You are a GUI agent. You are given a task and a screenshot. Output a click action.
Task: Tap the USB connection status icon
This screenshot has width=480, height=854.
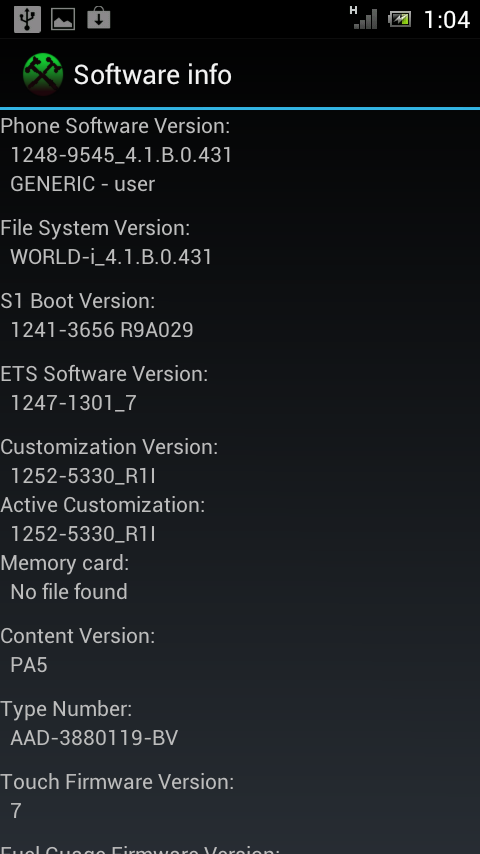27,19
